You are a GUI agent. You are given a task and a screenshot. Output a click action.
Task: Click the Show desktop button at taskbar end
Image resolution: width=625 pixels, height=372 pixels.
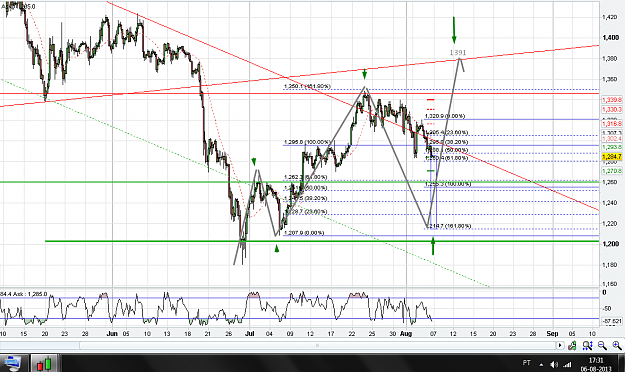[622, 363]
